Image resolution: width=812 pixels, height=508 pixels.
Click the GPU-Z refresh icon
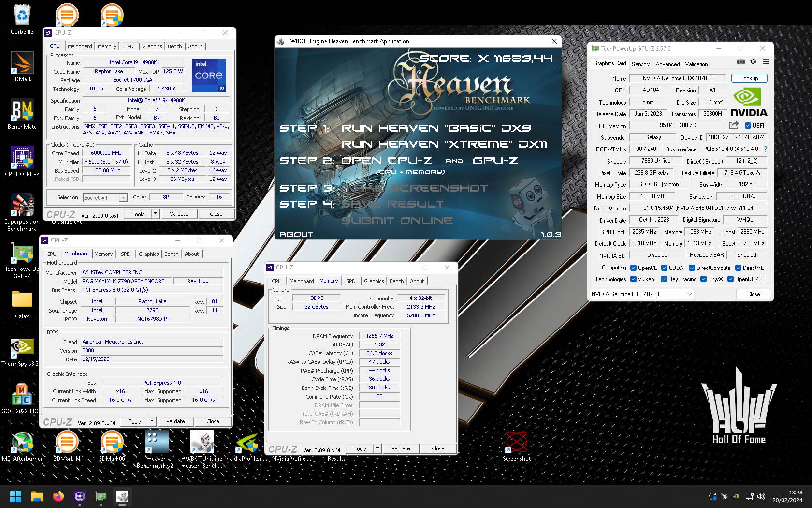(753, 62)
